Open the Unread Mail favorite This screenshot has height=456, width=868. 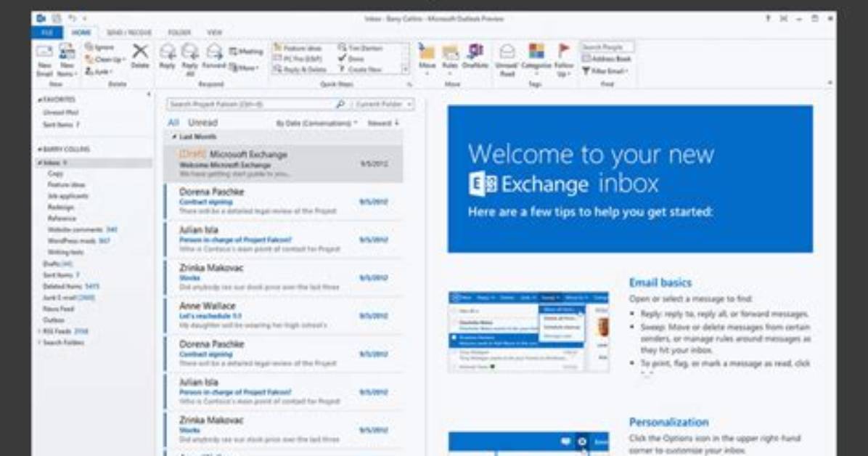click(61, 113)
